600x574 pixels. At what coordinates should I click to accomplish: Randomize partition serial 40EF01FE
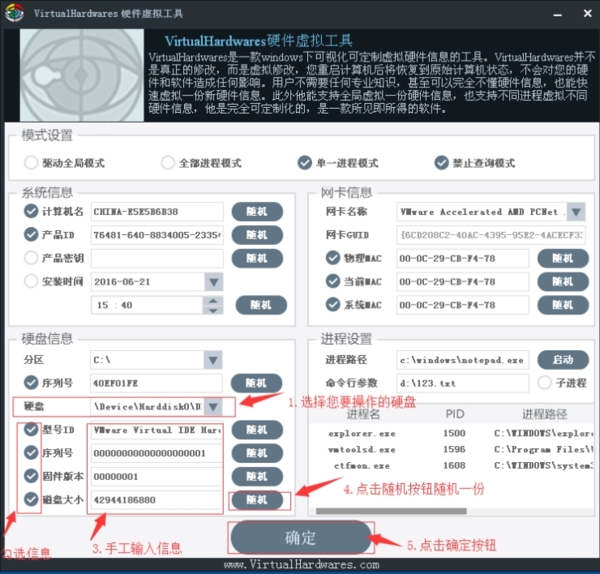point(256,383)
